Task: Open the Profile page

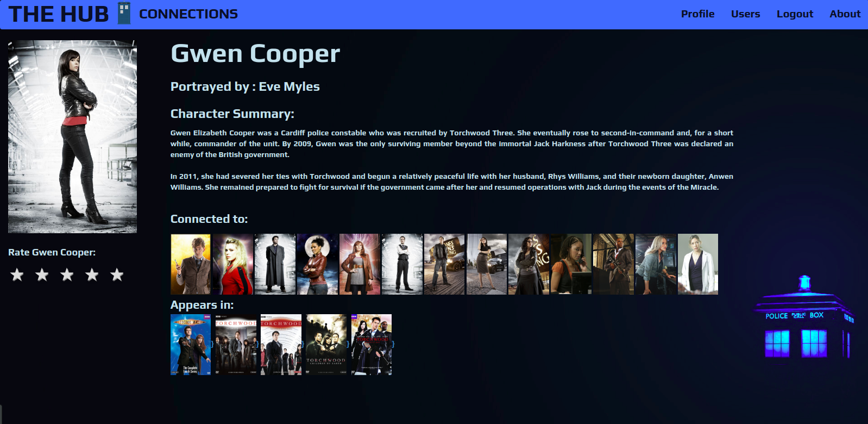Action: click(697, 14)
